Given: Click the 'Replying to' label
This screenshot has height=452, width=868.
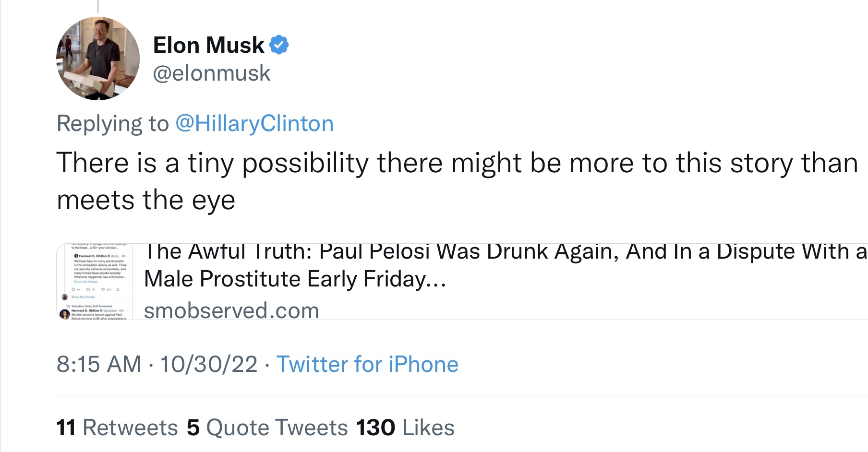Looking at the screenshot, I should click(113, 124).
